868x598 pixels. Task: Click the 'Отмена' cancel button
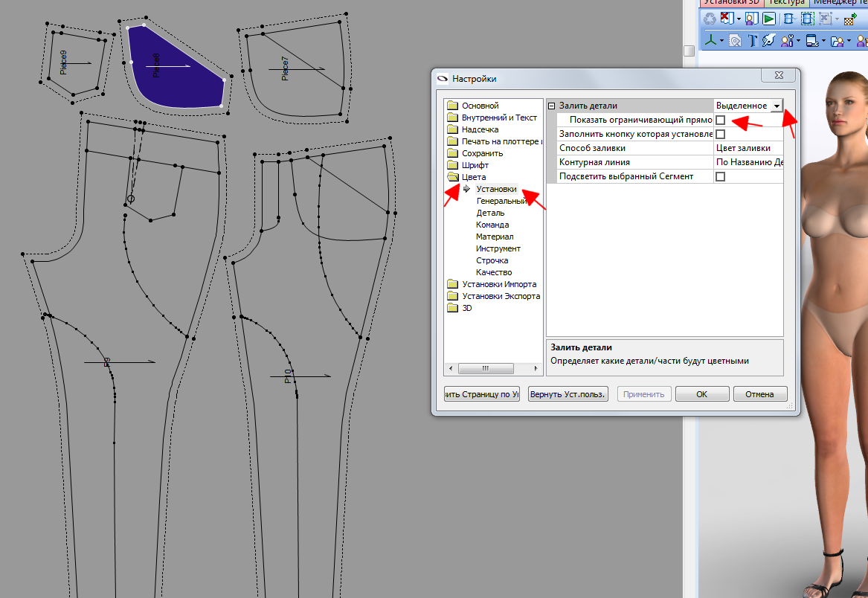[759, 394]
